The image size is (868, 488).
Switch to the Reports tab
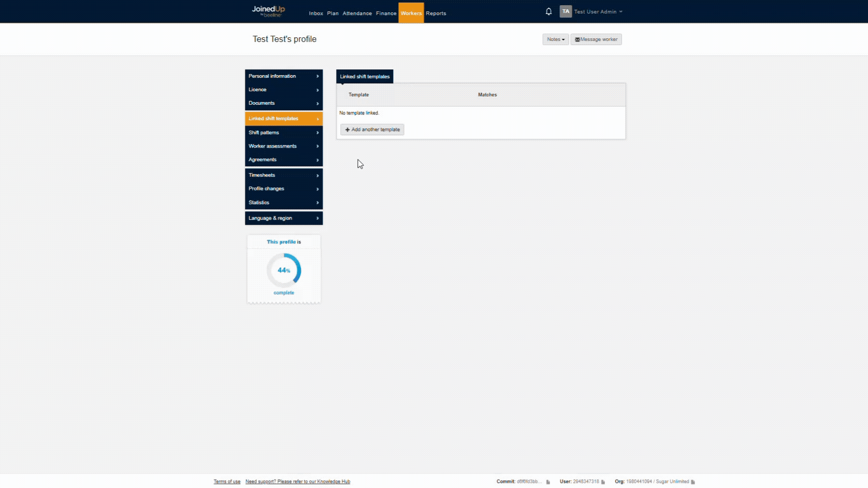tap(436, 13)
